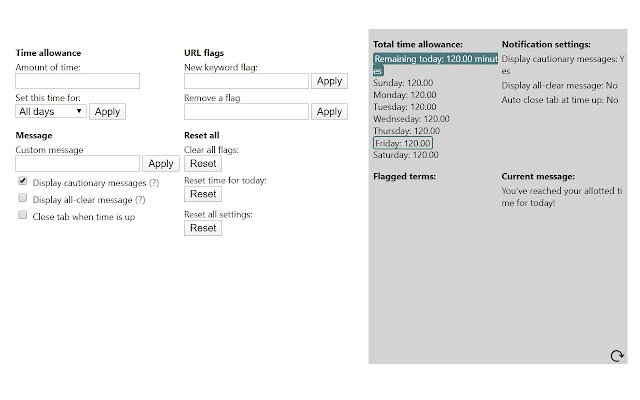Toggle Display cautionary messages checkbox

click(x=22, y=183)
